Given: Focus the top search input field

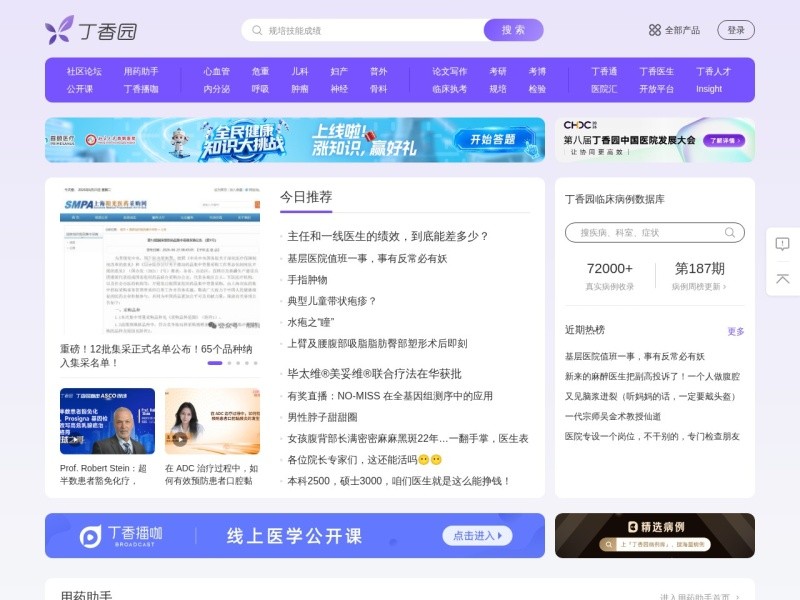Looking at the screenshot, I should point(362,30).
